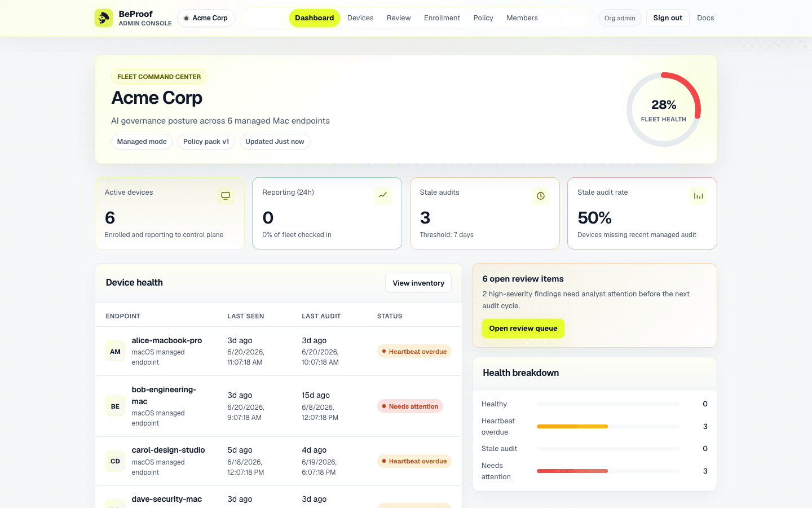Click the LAST AUDIT column header
The image size is (812, 508).
[321, 316]
